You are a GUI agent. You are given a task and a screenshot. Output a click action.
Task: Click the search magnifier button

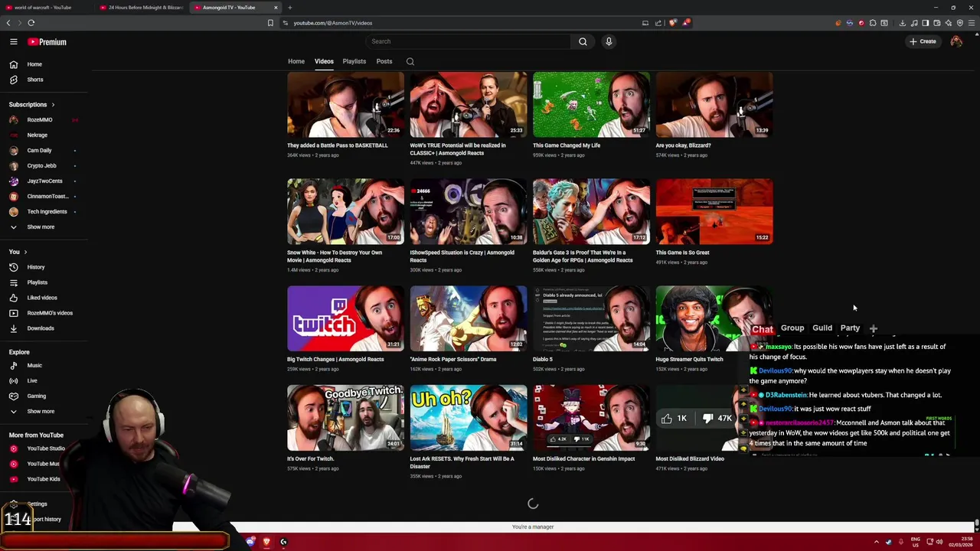tap(583, 41)
